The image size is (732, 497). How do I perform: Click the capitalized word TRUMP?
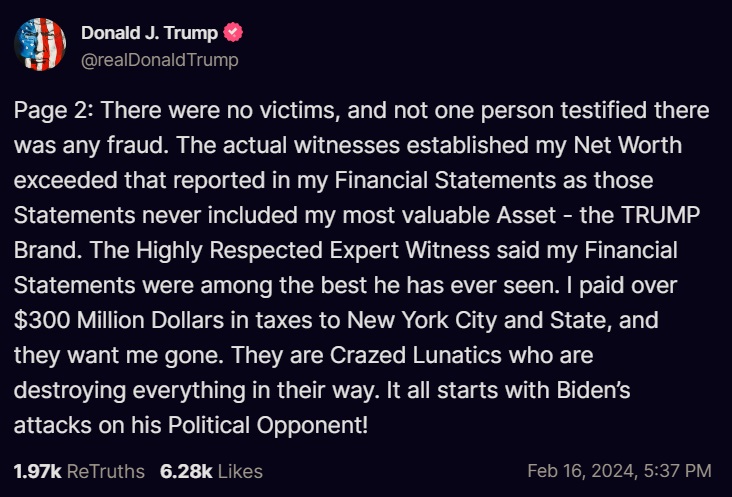point(661,216)
